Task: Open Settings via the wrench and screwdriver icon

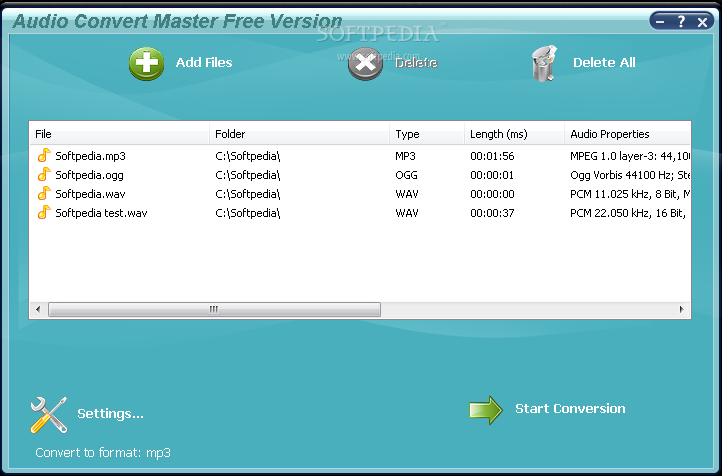Action: click(x=49, y=415)
